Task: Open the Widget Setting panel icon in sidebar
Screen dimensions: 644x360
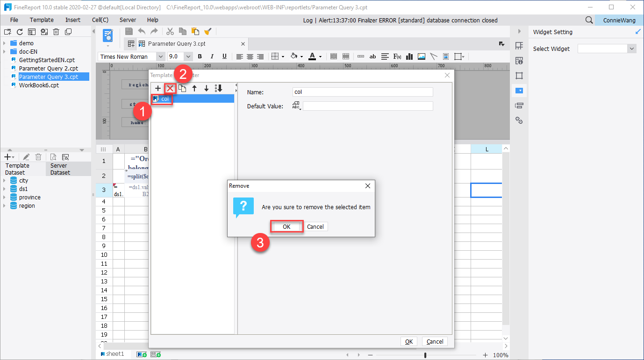Action: click(519, 91)
